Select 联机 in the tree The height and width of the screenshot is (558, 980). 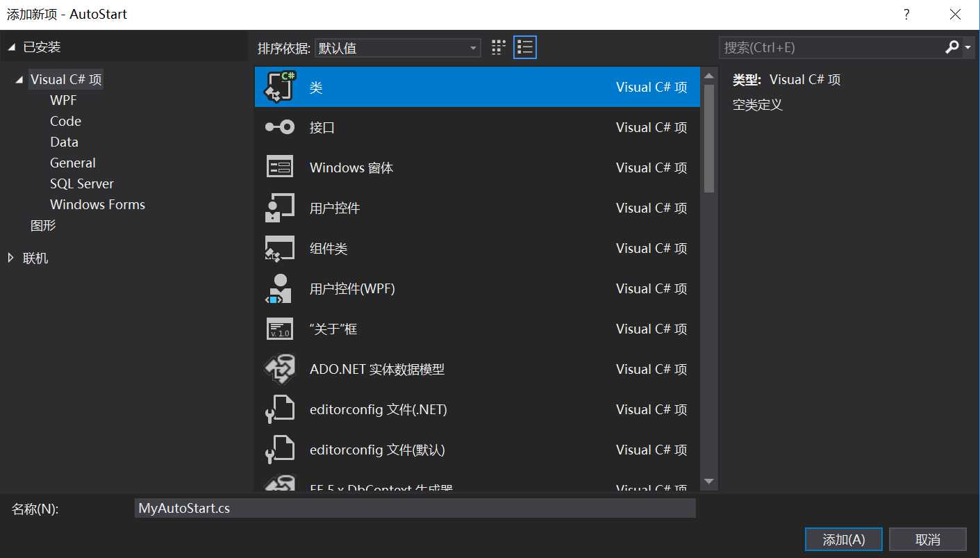35,258
